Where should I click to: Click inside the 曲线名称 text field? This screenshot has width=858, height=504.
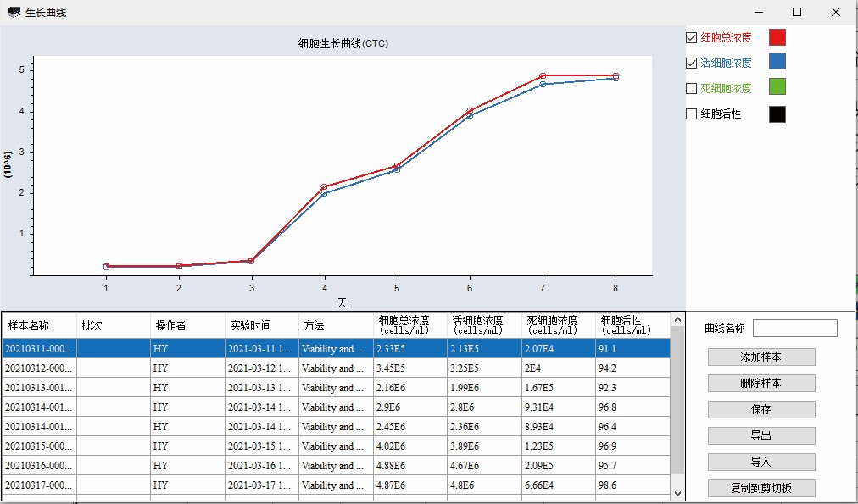click(x=794, y=329)
